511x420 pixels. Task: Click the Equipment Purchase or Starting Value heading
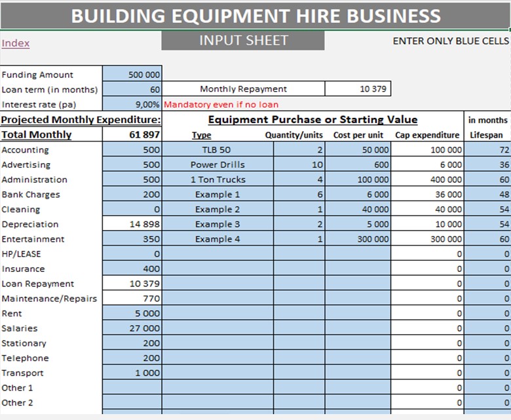pyautogui.click(x=313, y=120)
